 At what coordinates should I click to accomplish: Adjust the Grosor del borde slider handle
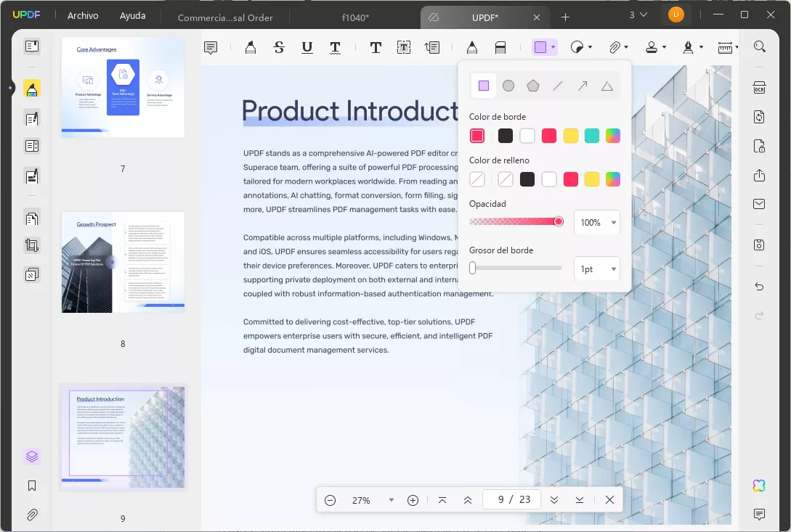[x=472, y=268]
